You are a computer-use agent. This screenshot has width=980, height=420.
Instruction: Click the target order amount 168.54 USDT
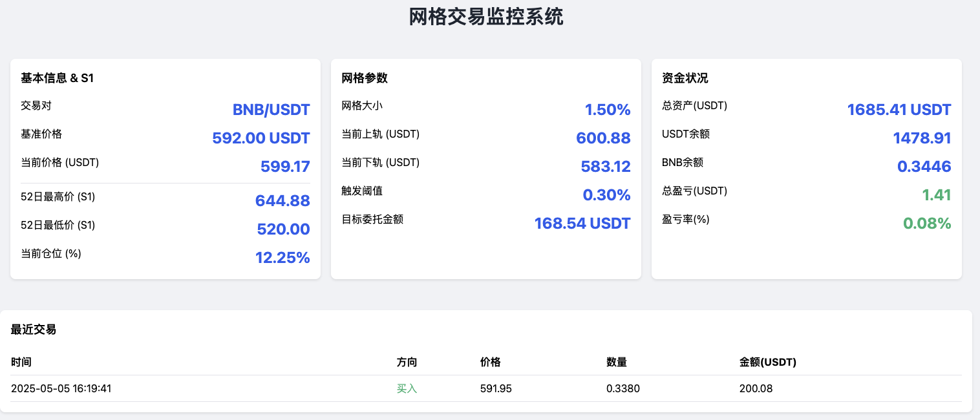(582, 224)
